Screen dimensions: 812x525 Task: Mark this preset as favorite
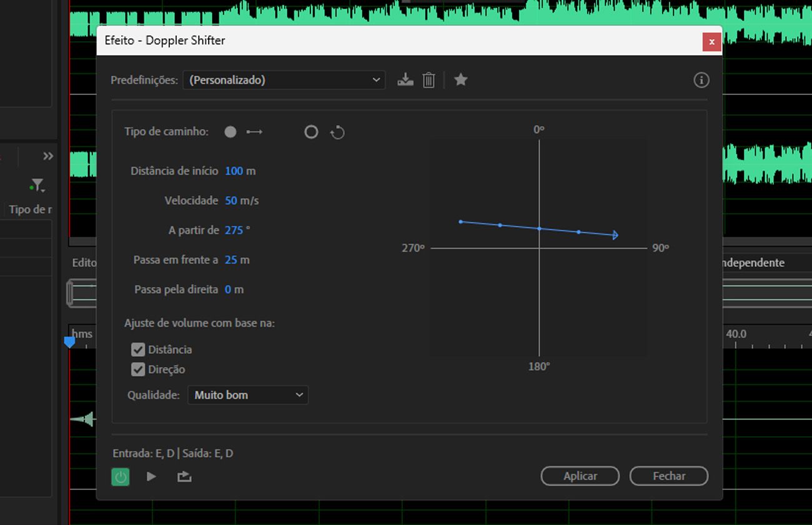point(460,79)
